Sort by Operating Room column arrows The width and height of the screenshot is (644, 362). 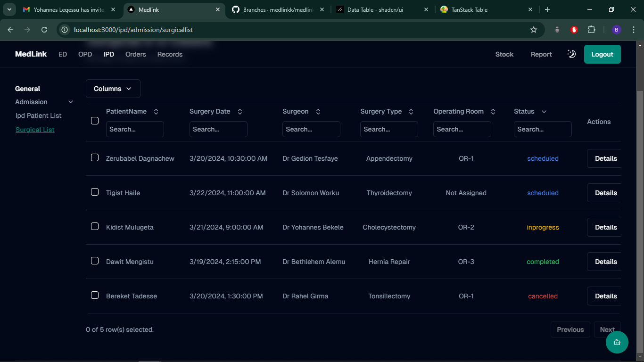(493, 112)
